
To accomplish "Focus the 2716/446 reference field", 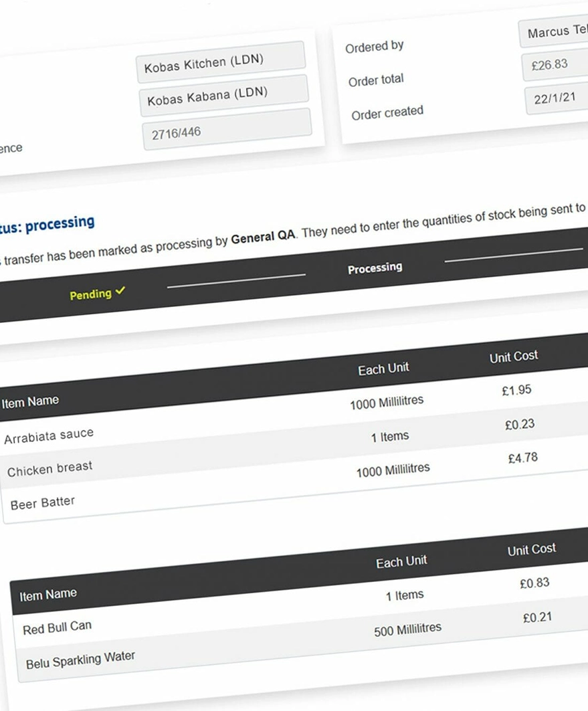I will click(x=226, y=130).
